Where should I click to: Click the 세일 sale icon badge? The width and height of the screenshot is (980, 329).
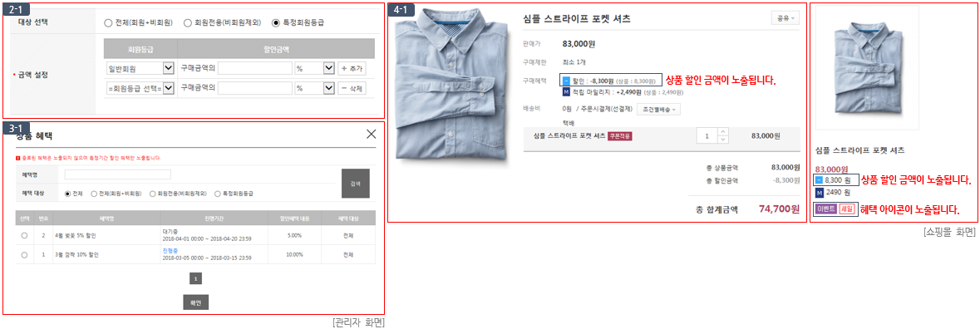click(x=846, y=209)
